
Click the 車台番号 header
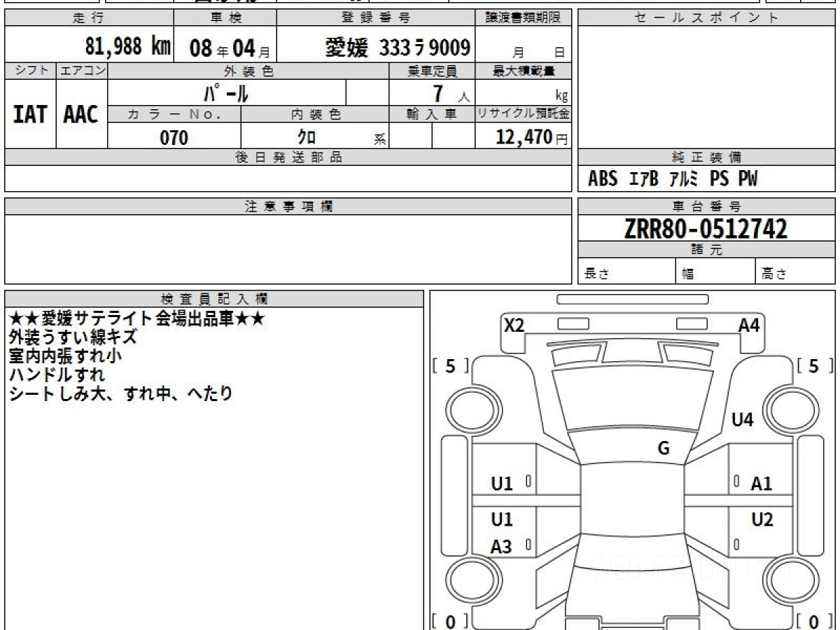pos(706,206)
